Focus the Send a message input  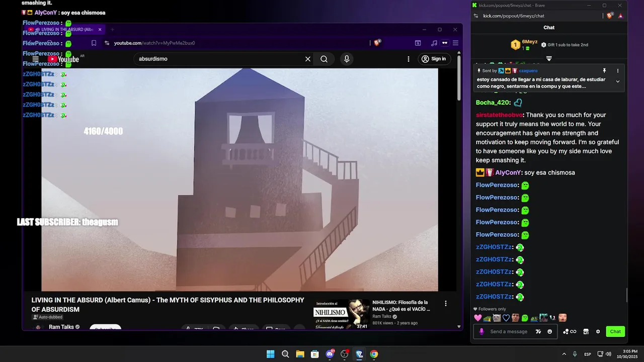tap(509, 331)
